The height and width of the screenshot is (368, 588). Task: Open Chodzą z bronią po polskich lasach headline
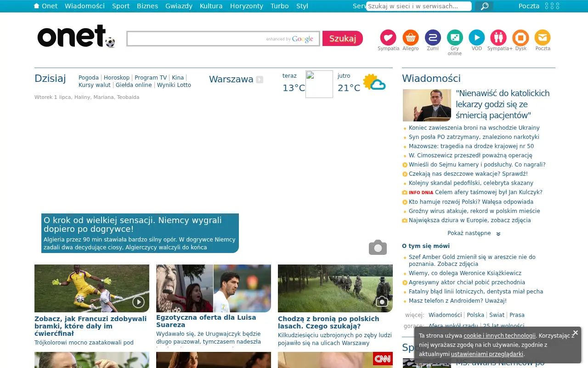click(328, 322)
